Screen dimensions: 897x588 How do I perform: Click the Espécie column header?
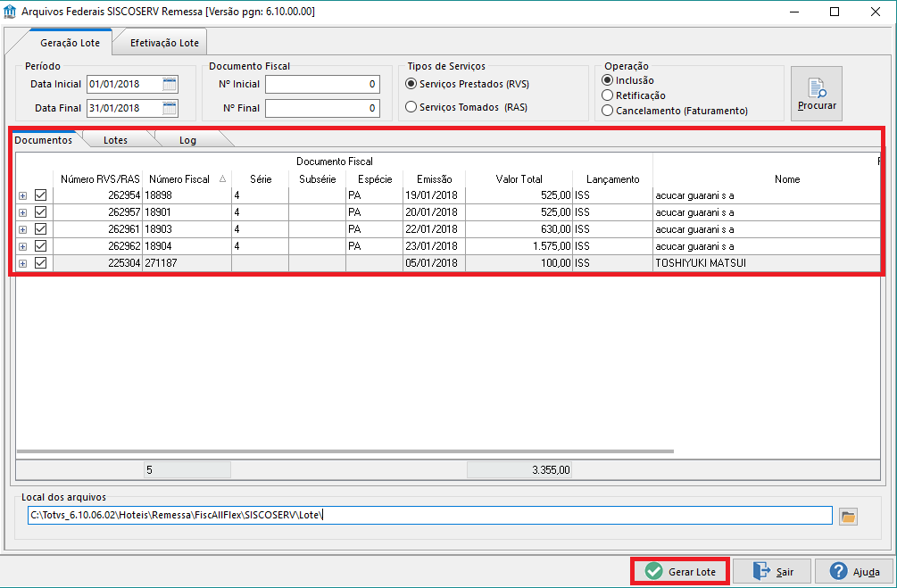point(375,179)
